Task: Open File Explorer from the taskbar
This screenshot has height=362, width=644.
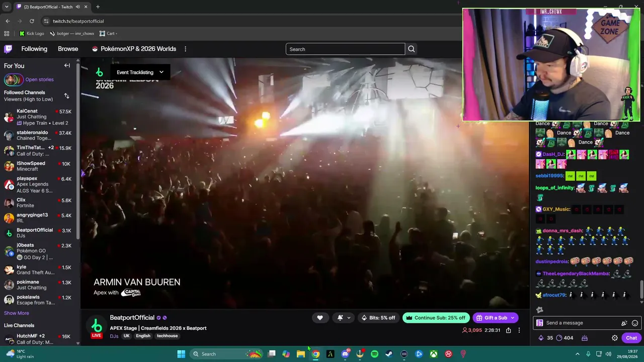Action: (x=301, y=354)
